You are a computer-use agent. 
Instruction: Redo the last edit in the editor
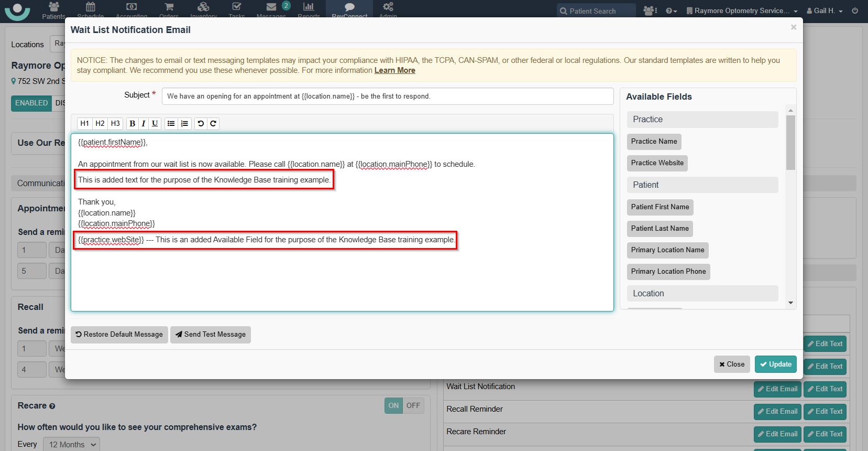click(x=213, y=124)
